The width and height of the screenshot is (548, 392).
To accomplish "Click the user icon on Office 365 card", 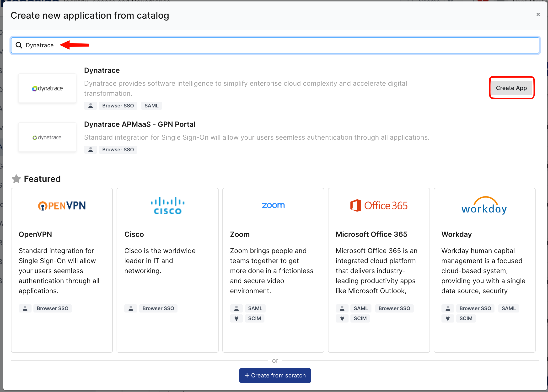I will pyautogui.click(x=342, y=308).
